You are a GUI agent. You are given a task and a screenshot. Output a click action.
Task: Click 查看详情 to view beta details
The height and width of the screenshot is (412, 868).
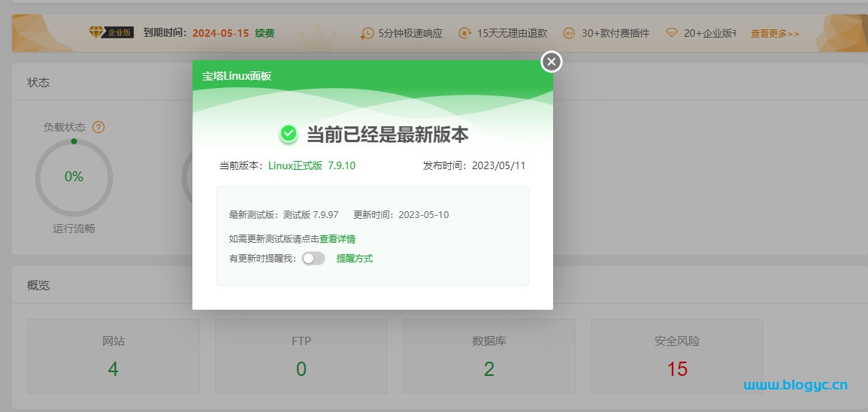point(337,239)
